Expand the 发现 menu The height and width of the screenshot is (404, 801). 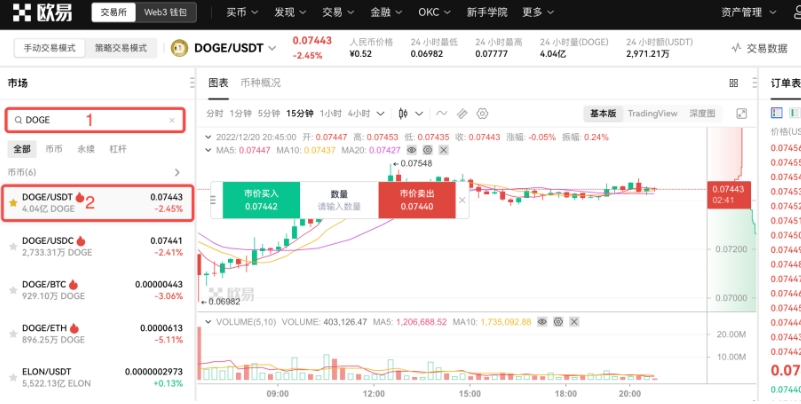pos(290,12)
